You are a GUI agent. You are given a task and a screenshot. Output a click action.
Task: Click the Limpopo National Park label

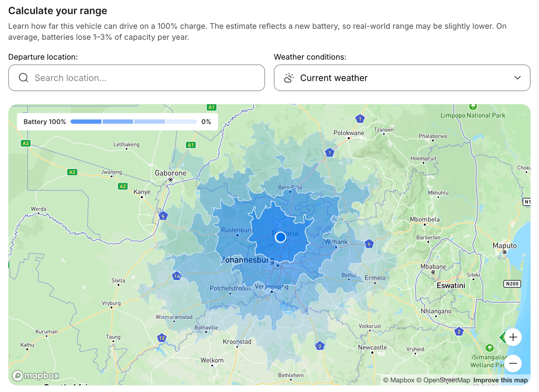pos(473,115)
